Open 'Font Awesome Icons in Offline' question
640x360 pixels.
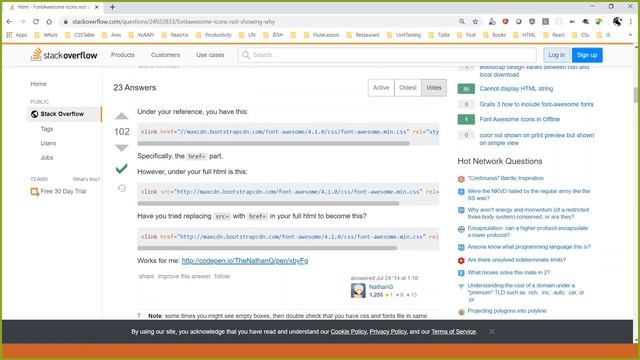(x=520, y=119)
